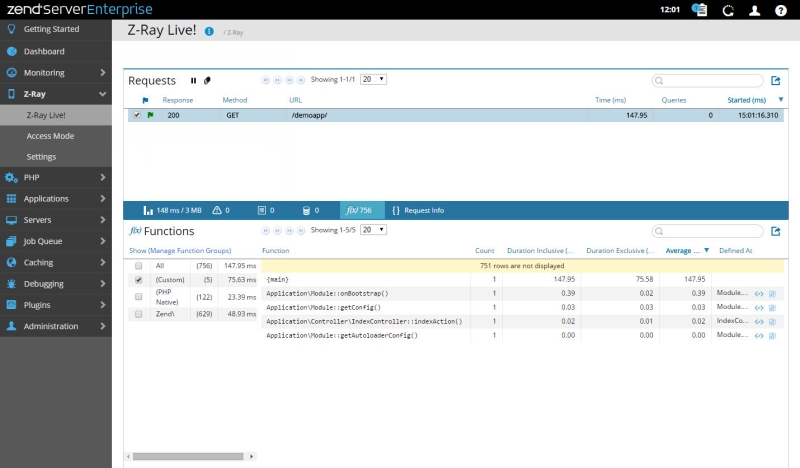
Task: Clear the requests list with eraser icon
Action: 207,80
